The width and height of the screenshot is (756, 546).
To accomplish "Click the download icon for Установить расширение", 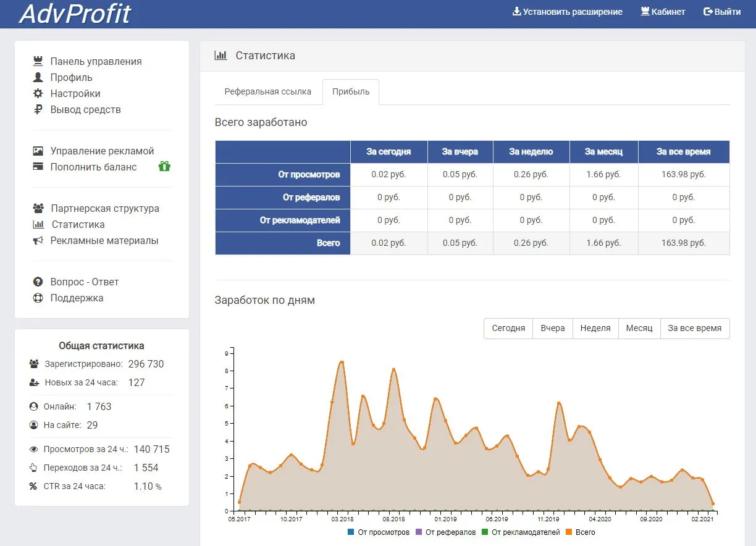I will point(517,11).
